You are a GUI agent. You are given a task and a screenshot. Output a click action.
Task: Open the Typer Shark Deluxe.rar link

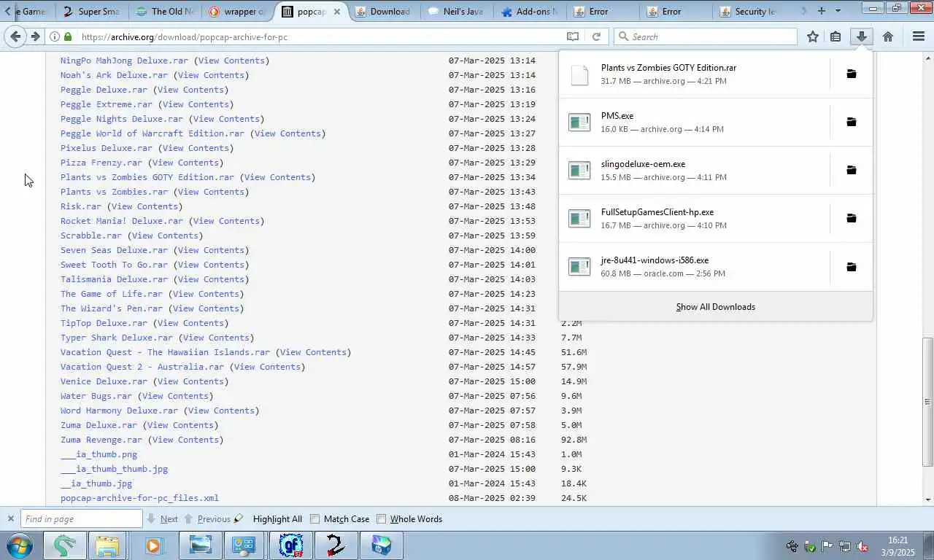(117, 338)
